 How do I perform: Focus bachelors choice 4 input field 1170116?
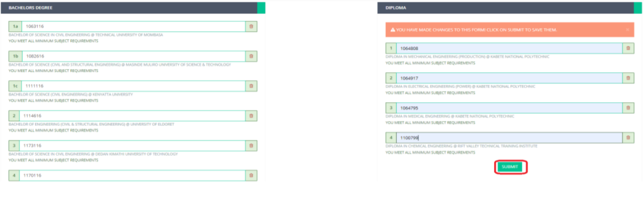click(132, 175)
